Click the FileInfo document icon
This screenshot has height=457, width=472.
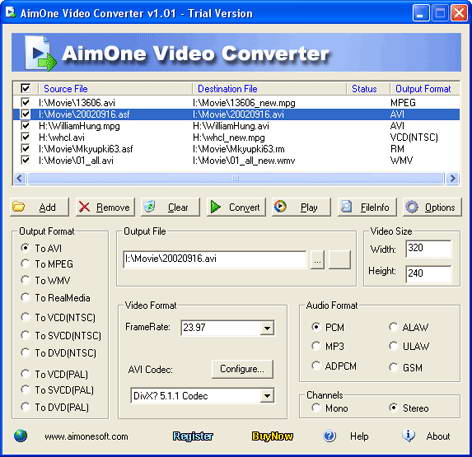346,207
